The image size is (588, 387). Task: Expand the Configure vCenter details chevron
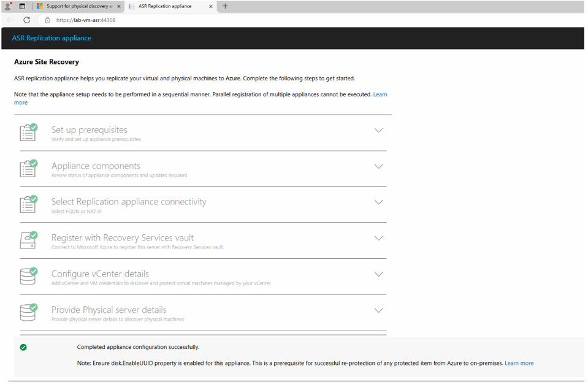pos(379,274)
